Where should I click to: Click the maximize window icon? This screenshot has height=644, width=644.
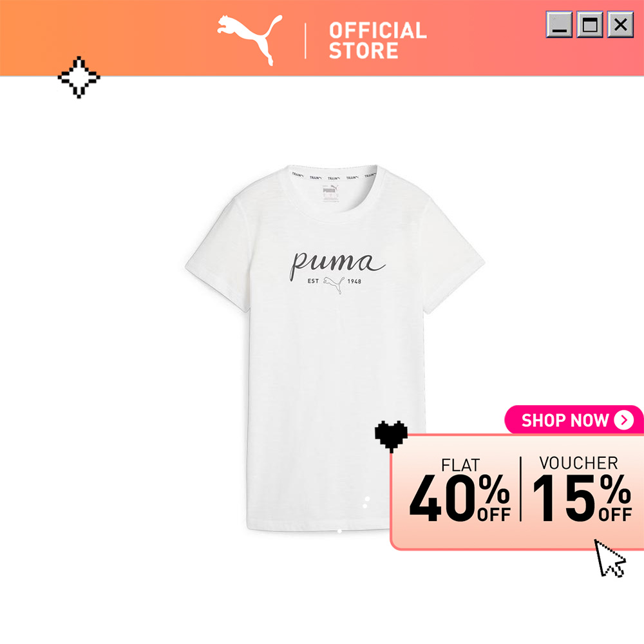pyautogui.click(x=590, y=24)
